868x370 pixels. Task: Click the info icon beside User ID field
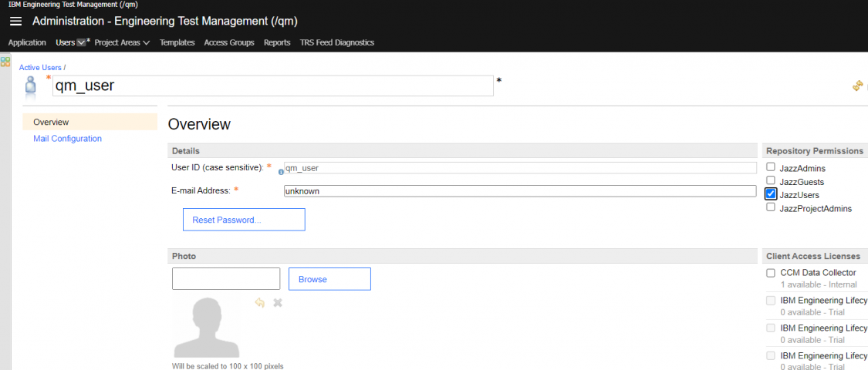281,172
